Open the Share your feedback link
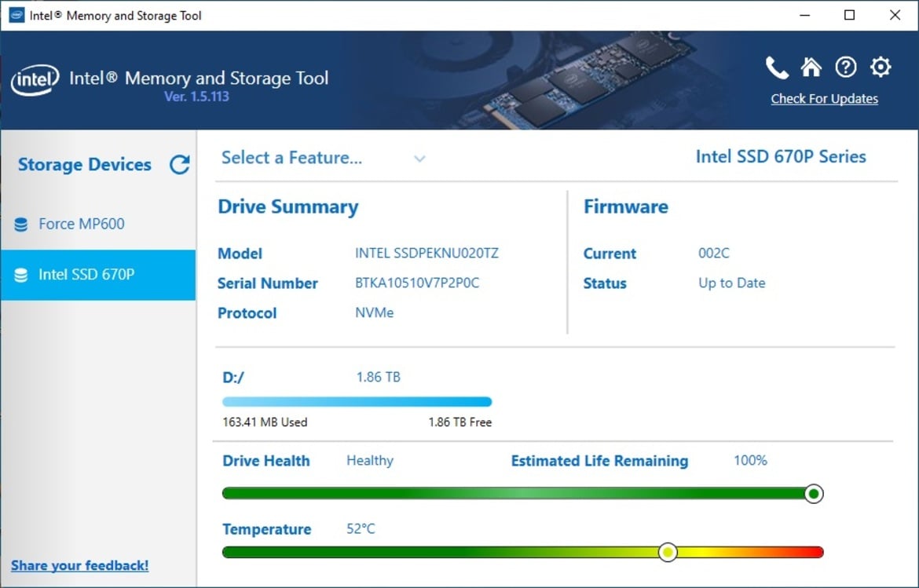Viewport: 919px width, 588px height. (79, 566)
